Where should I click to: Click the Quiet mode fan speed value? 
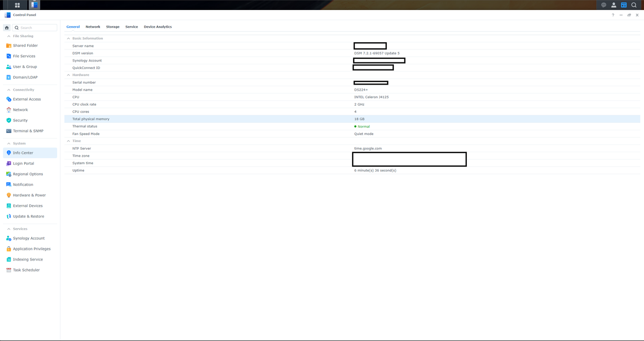click(364, 134)
